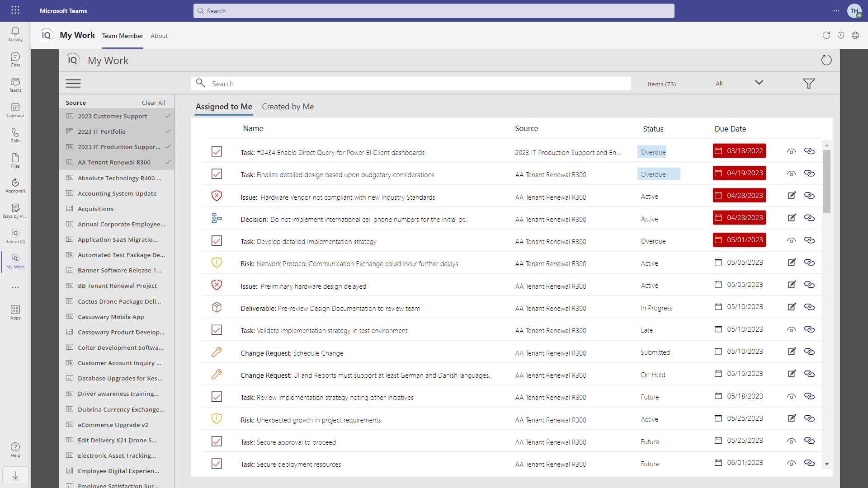Sort by the Due Date column header
Screen dimensions: 868x488
pos(730,129)
